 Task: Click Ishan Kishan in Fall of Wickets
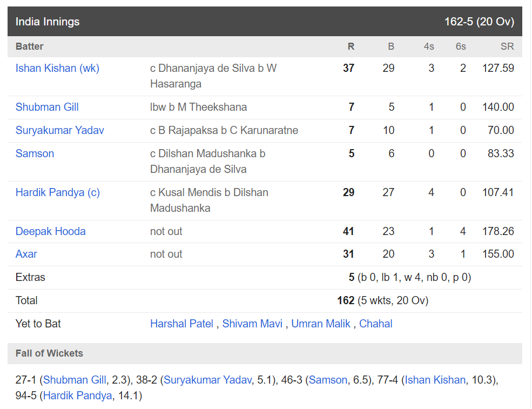(x=435, y=380)
